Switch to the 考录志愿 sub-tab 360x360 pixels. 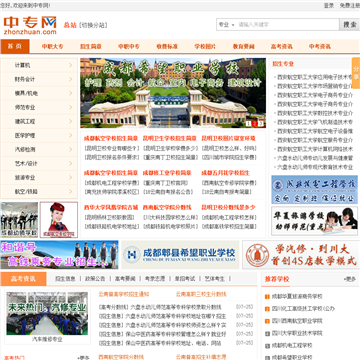tap(155, 279)
